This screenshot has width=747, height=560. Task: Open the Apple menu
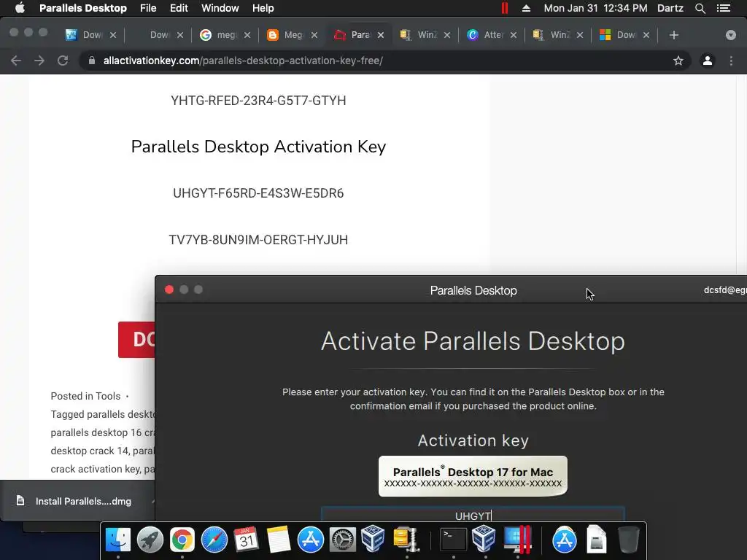click(x=20, y=8)
